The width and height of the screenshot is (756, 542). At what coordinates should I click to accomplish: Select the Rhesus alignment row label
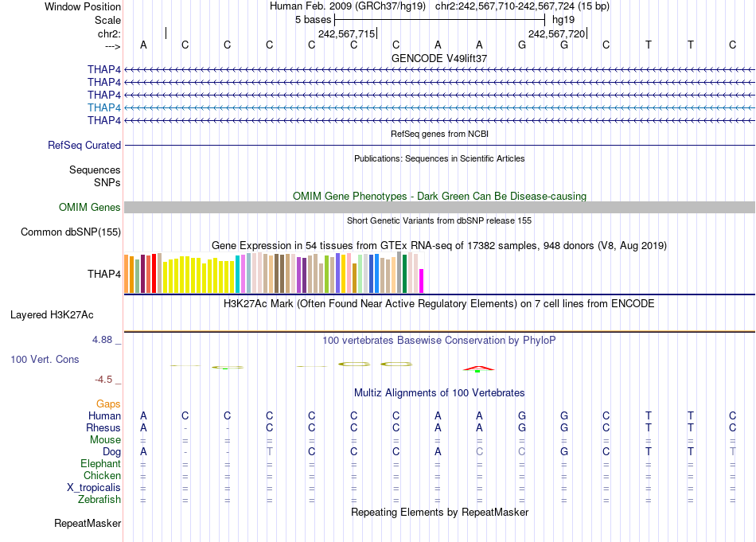pyautogui.click(x=103, y=427)
